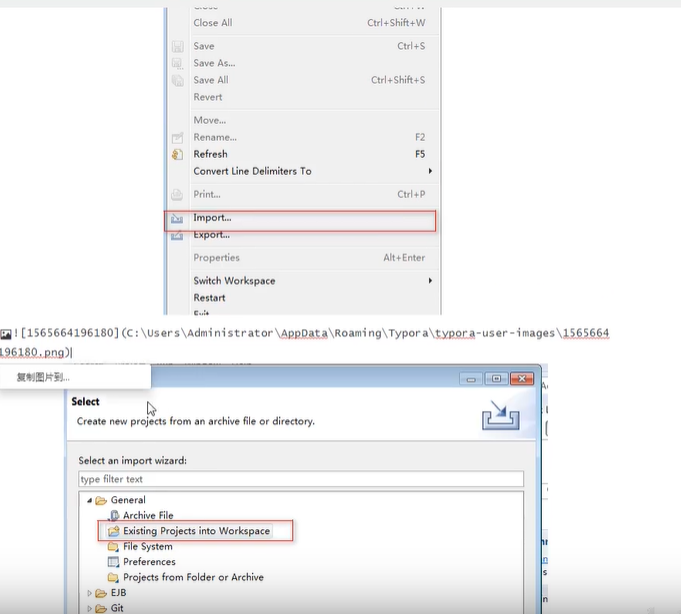This screenshot has width=681, height=614.
Task: Select the General tree item
Action: pyautogui.click(x=128, y=500)
